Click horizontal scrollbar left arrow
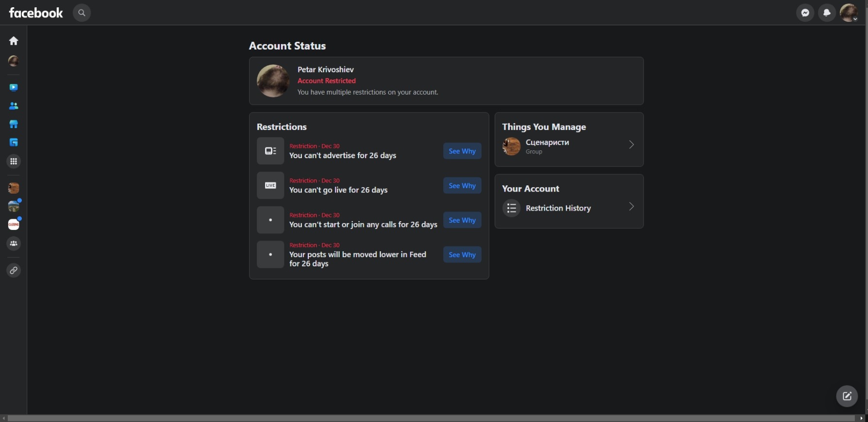 (x=4, y=418)
